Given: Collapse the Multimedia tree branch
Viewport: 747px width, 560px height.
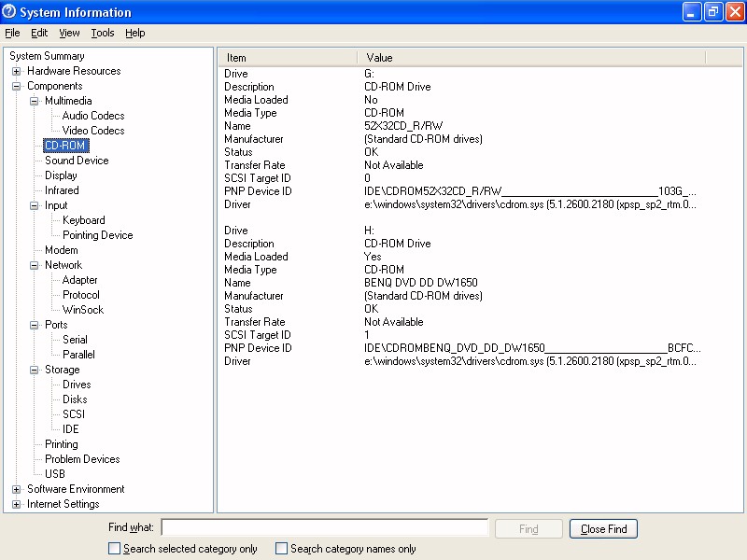Looking at the screenshot, I should click(x=34, y=101).
